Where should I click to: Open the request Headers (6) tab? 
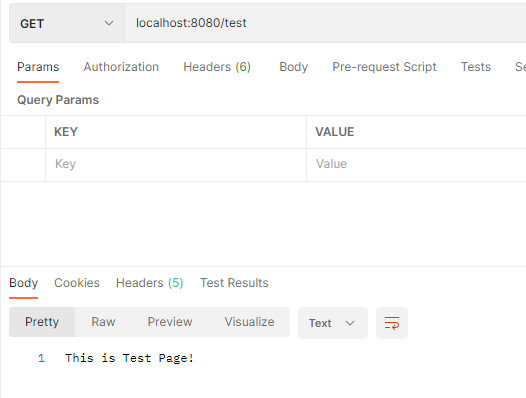click(x=217, y=67)
